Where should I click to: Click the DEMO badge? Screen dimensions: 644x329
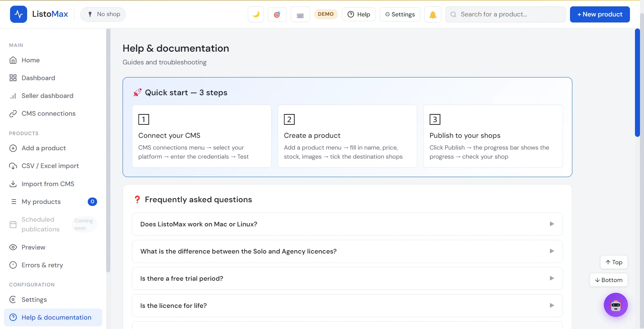[326, 14]
